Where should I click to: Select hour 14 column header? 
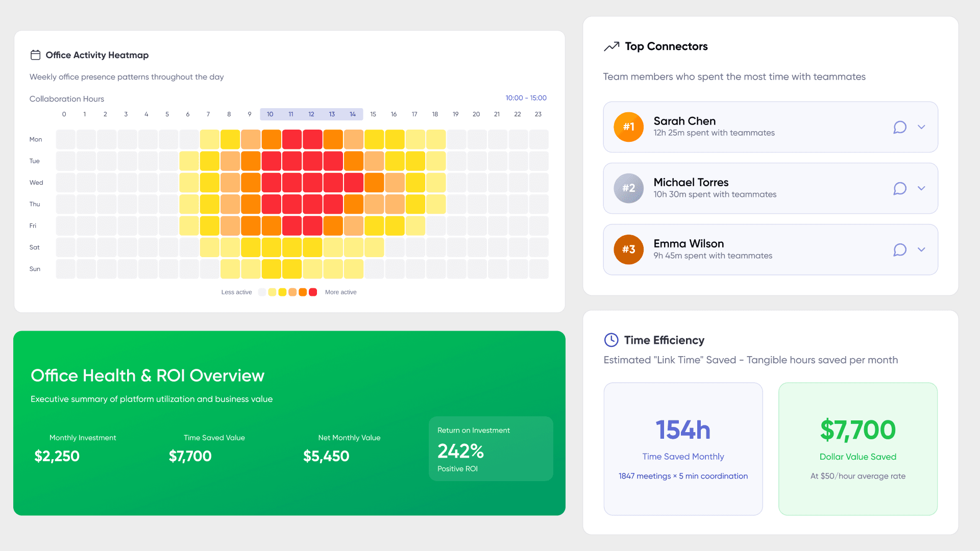click(x=353, y=114)
